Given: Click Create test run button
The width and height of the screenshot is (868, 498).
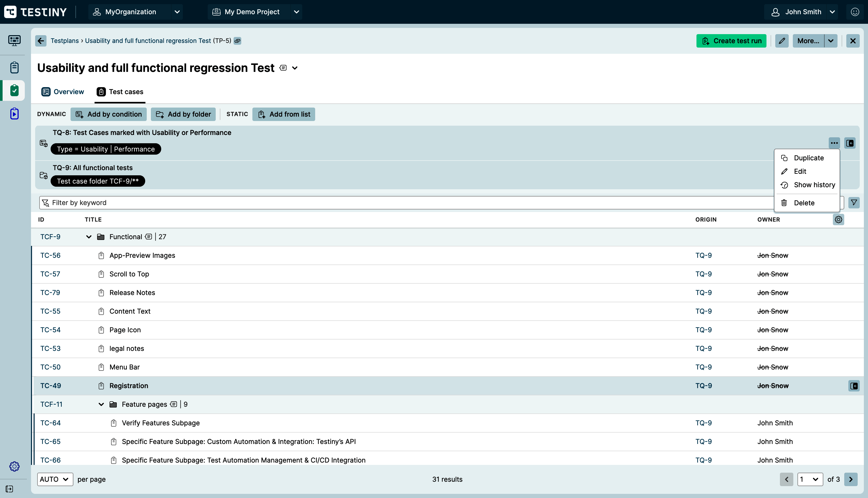Looking at the screenshot, I should point(731,41).
